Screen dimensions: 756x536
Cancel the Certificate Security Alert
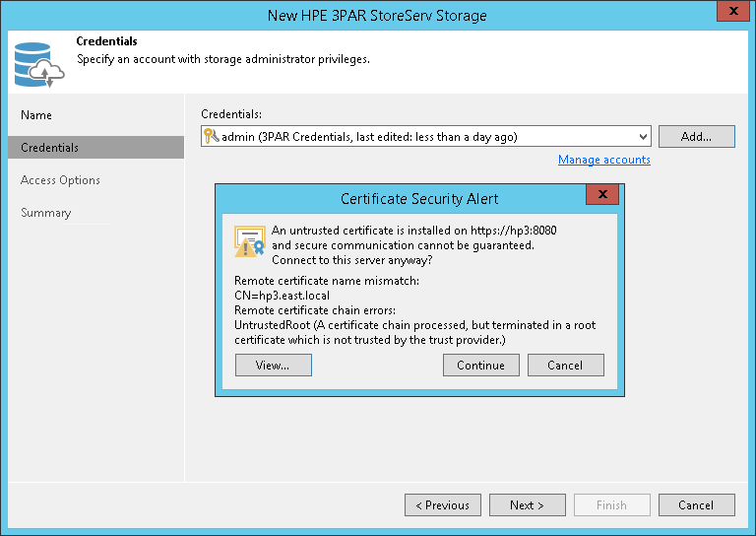[x=565, y=366]
